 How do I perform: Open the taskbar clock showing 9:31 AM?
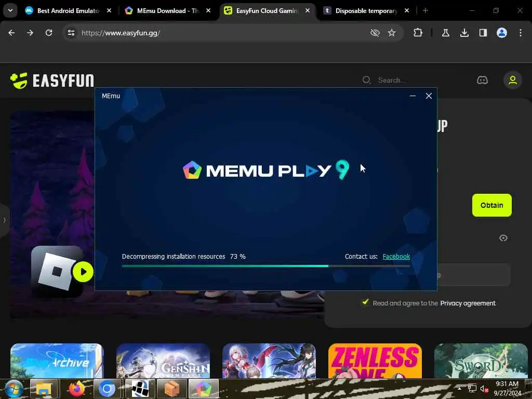pyautogui.click(x=508, y=389)
